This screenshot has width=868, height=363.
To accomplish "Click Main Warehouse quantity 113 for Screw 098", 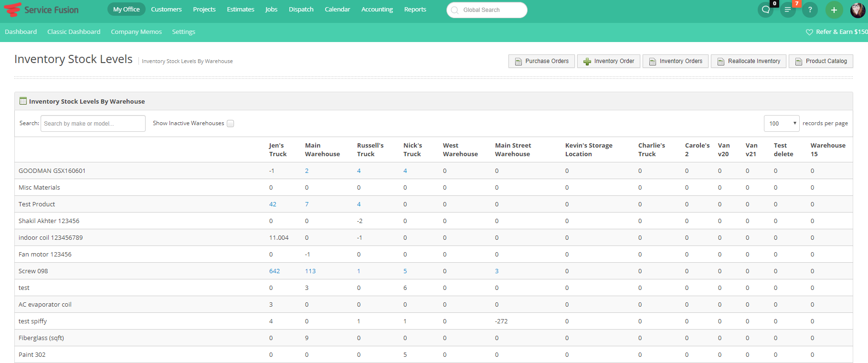I will point(310,271).
